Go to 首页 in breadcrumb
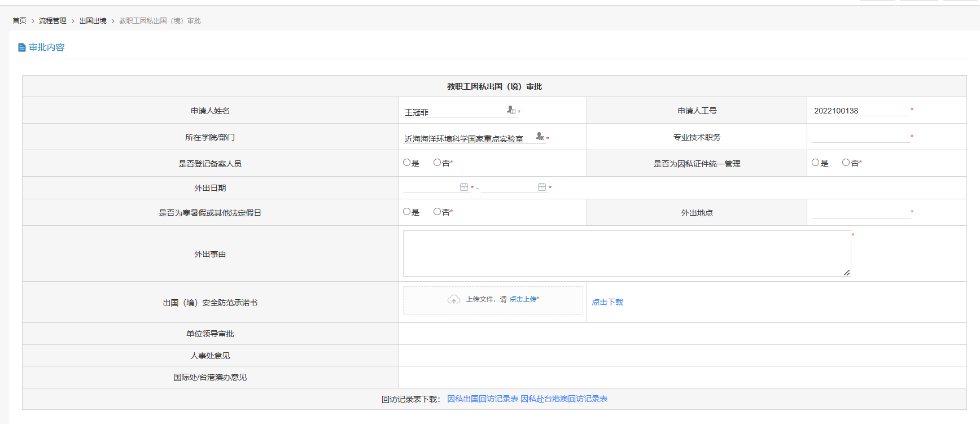This screenshot has width=980, height=424. click(19, 21)
